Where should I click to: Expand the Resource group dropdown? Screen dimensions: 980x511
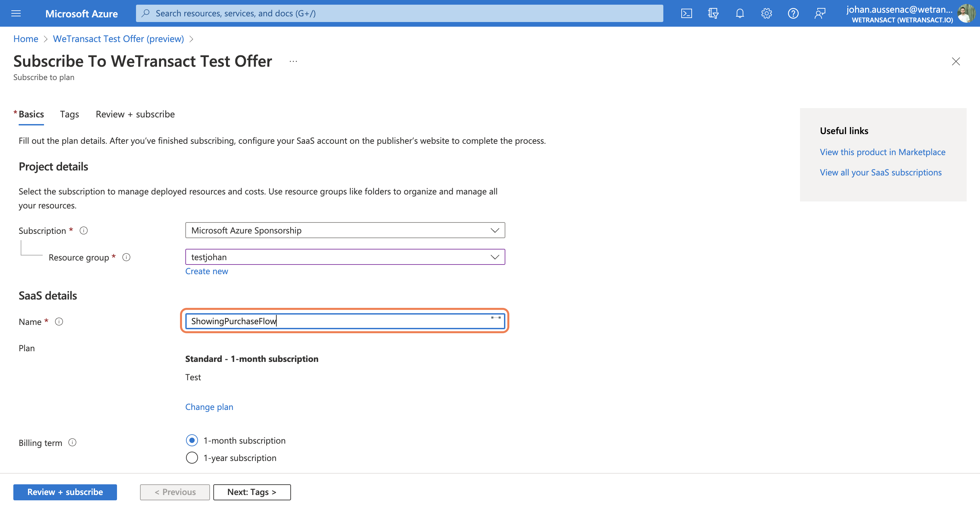point(345,257)
